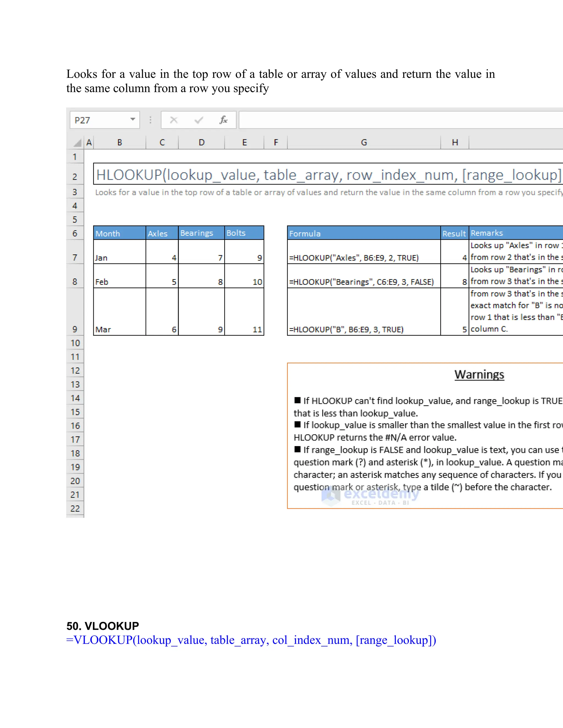Open the Name Box dropdown arrow

[x=133, y=120]
